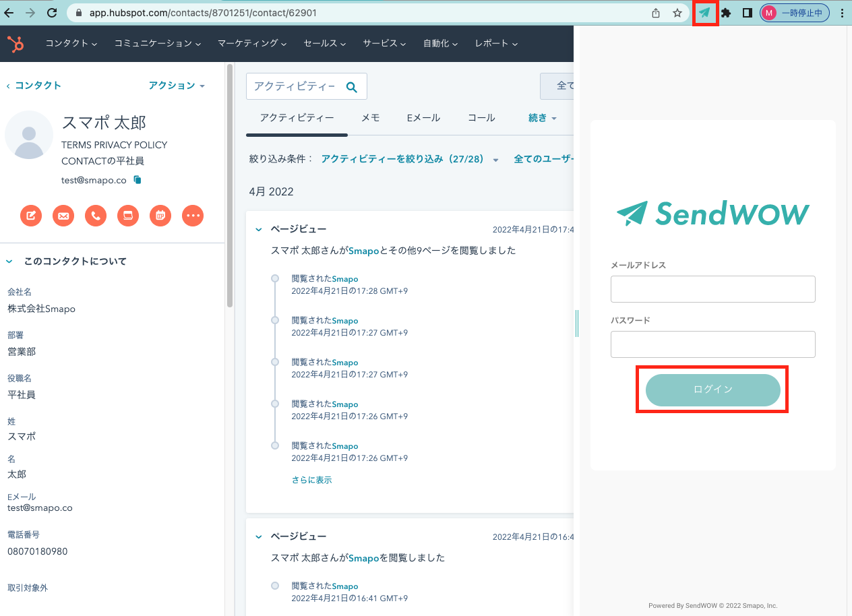The height and width of the screenshot is (616, 852).
Task: Click the SendWOW ログイン button
Action: coord(713,390)
